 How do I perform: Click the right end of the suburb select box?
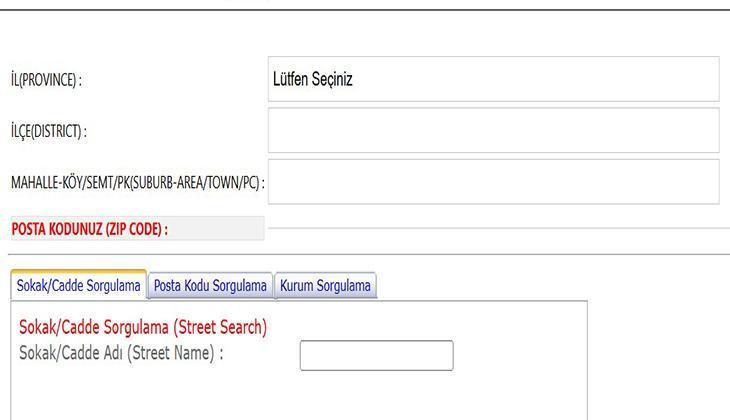pyautogui.click(x=705, y=181)
